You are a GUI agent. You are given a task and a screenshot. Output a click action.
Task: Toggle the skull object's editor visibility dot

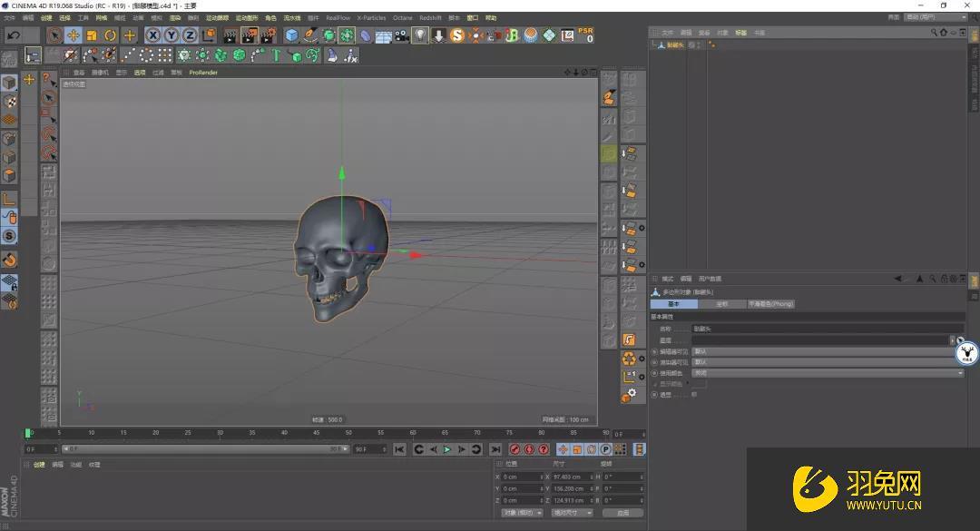710,42
